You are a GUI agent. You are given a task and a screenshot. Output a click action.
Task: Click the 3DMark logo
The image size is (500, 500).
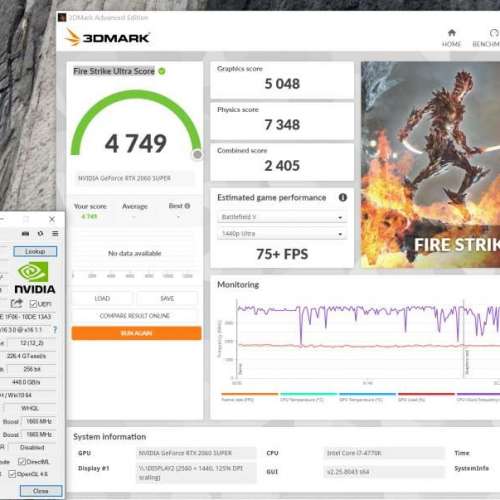click(x=108, y=37)
